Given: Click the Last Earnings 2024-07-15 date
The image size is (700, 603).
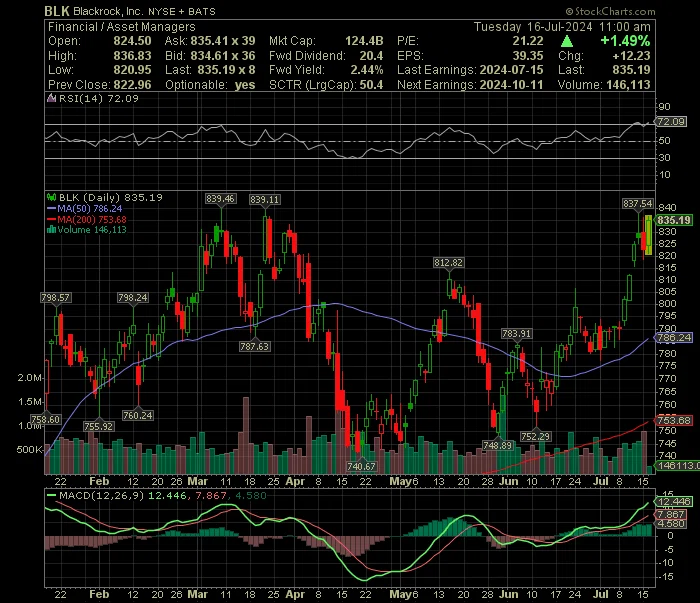Looking at the screenshot, I should click(x=511, y=70).
